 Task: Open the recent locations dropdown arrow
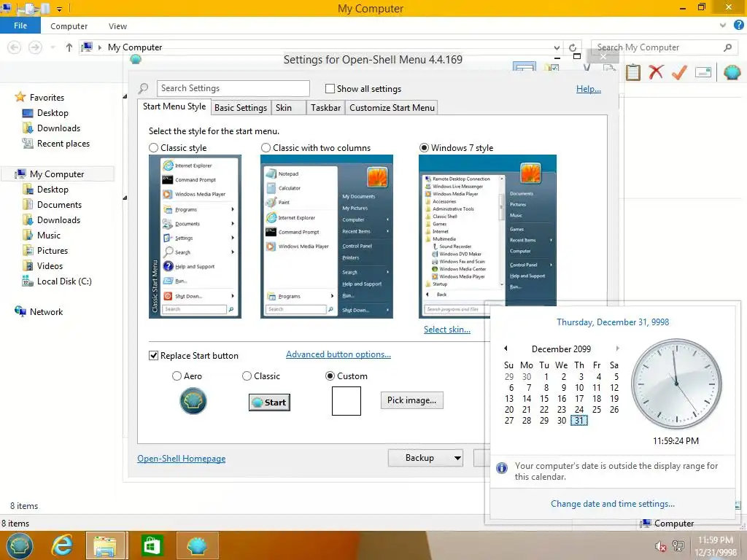tap(53, 47)
